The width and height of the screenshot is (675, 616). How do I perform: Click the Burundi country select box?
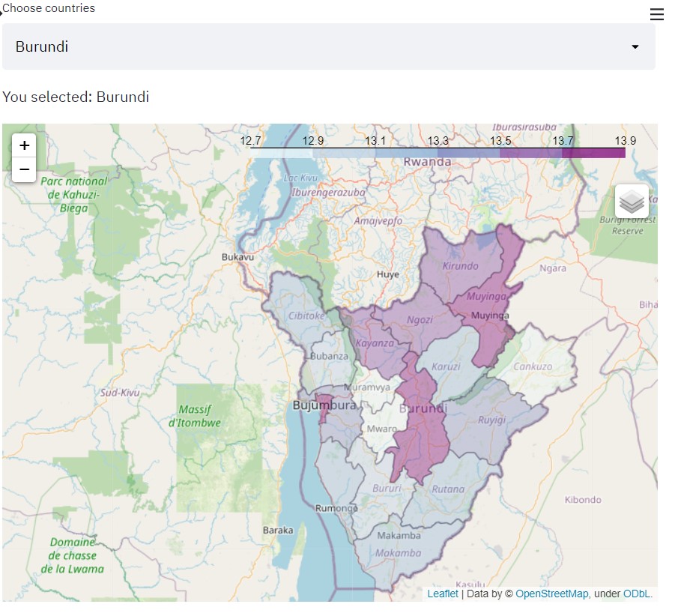(x=328, y=46)
